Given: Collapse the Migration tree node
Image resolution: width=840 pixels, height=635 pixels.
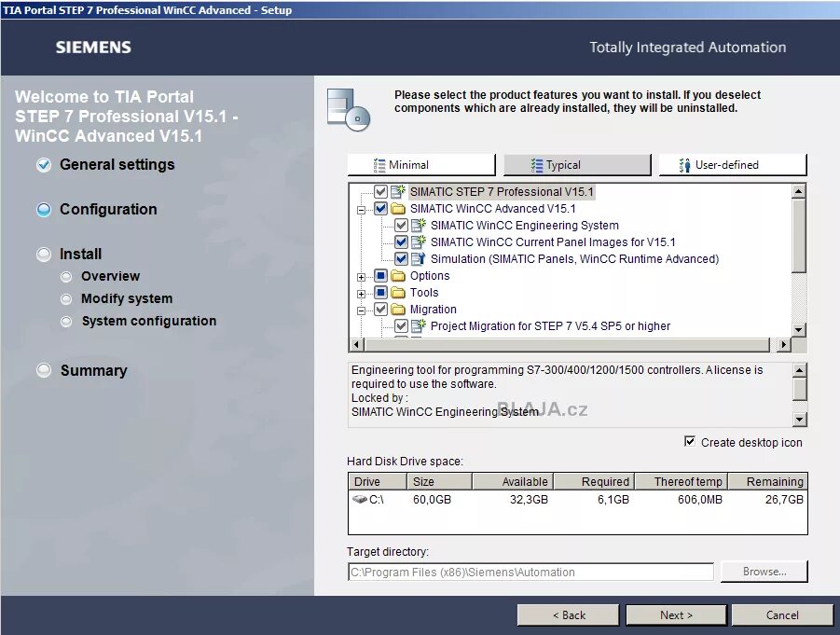Looking at the screenshot, I should (361, 311).
